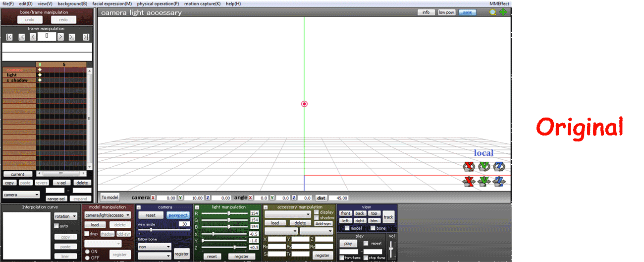Click the green Y-axis rotate icon
The width and height of the screenshot is (644, 262).
(484, 166)
